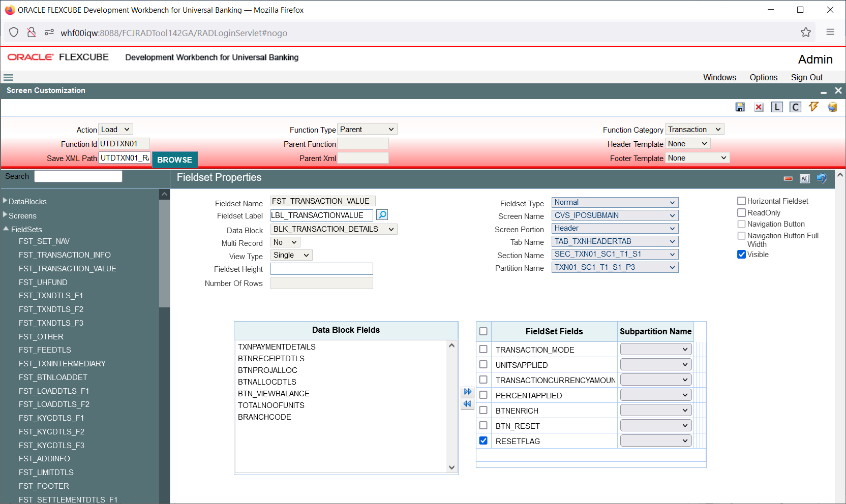Screen dimensions: 846x504
Task: Click the BROWSE button
Action: pyautogui.click(x=175, y=160)
